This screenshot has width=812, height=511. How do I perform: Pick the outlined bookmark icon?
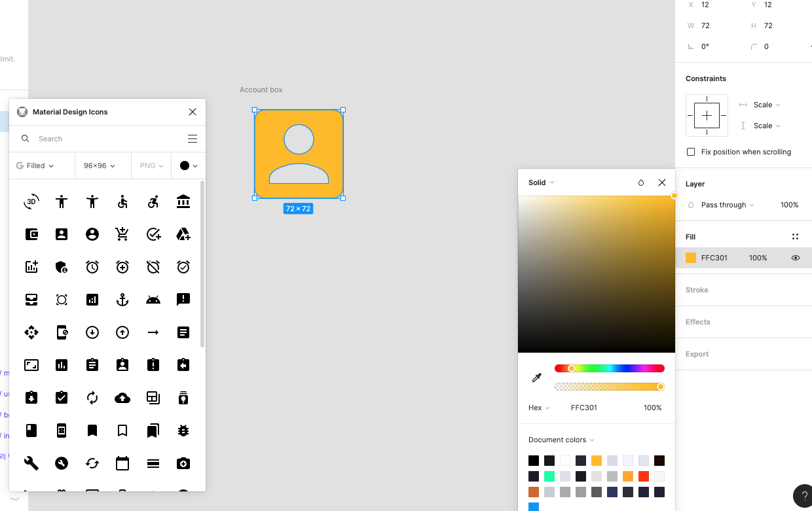click(122, 431)
